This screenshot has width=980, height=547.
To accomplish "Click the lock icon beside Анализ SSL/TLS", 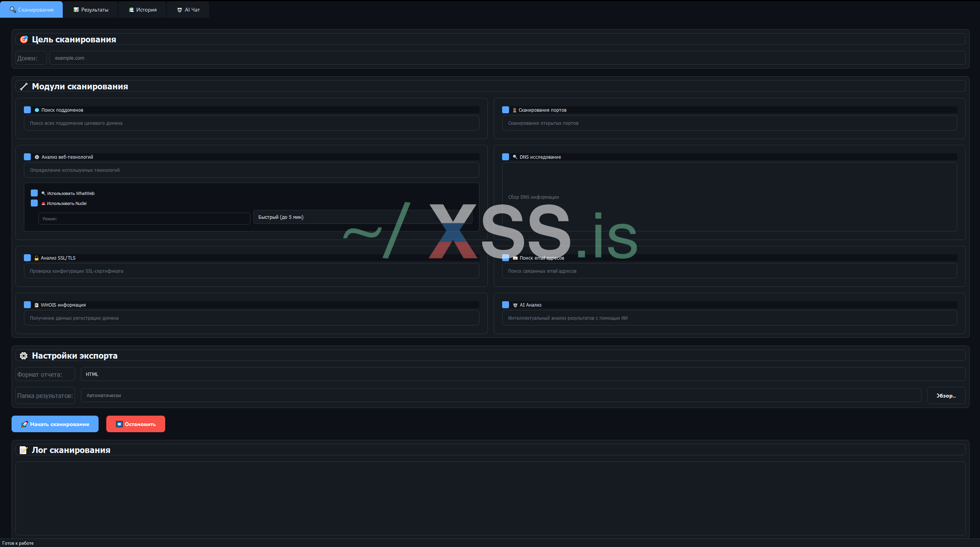I will tap(37, 258).
